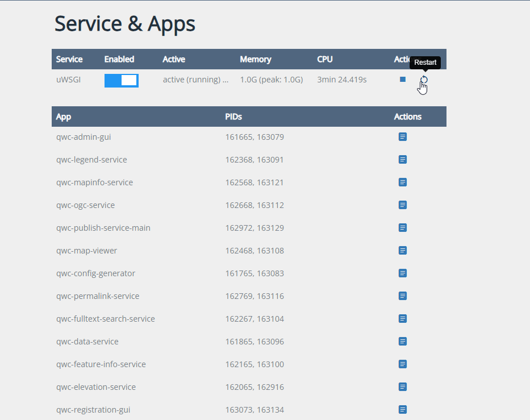
Task: Toggle the uWSGI Enabled switch
Action: coord(122,80)
